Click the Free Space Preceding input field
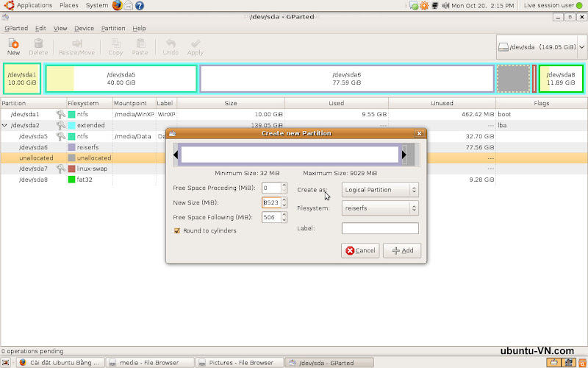Viewport: 588px width, 368px height. coord(271,188)
